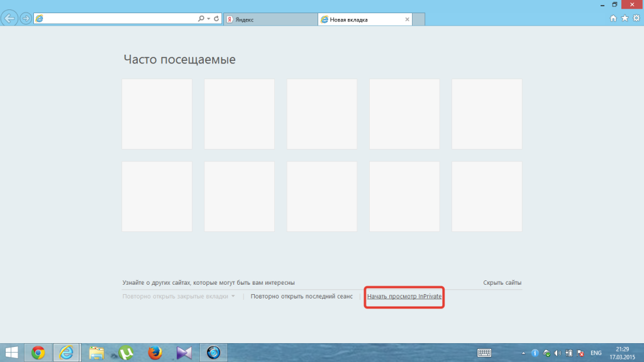Click the first frequently visited site tile
The image size is (644, 362).
tap(157, 114)
